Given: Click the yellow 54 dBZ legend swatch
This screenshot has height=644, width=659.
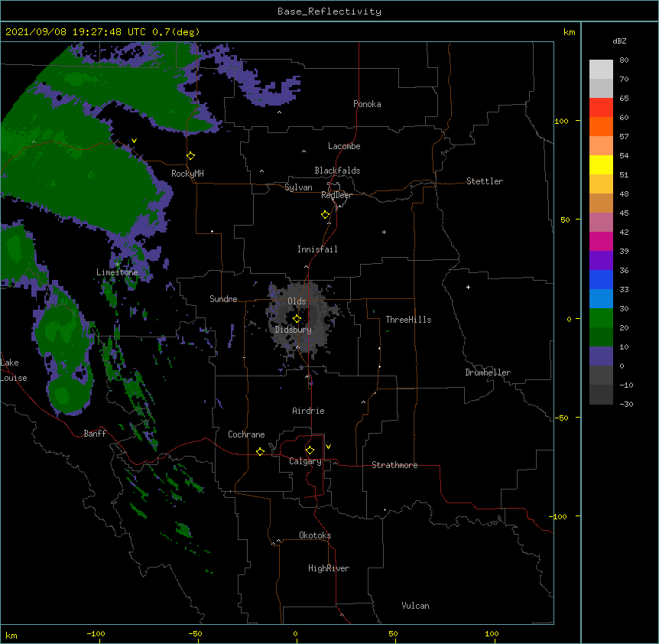Looking at the screenshot, I should pyautogui.click(x=601, y=164).
